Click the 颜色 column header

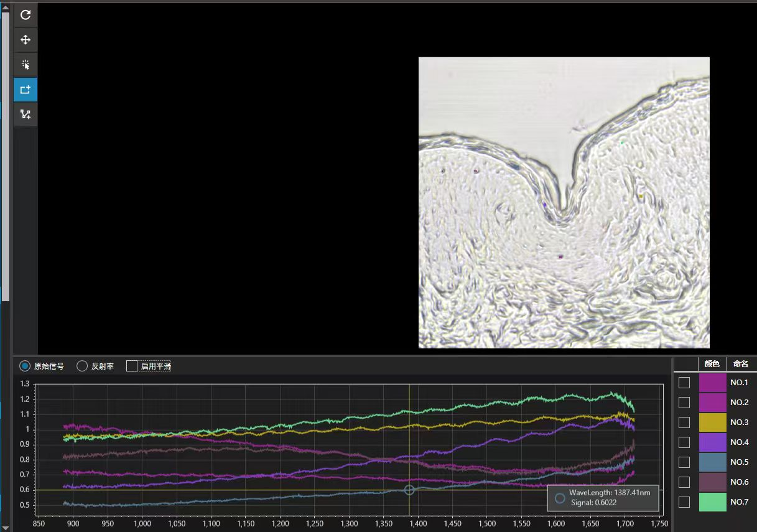(x=712, y=363)
